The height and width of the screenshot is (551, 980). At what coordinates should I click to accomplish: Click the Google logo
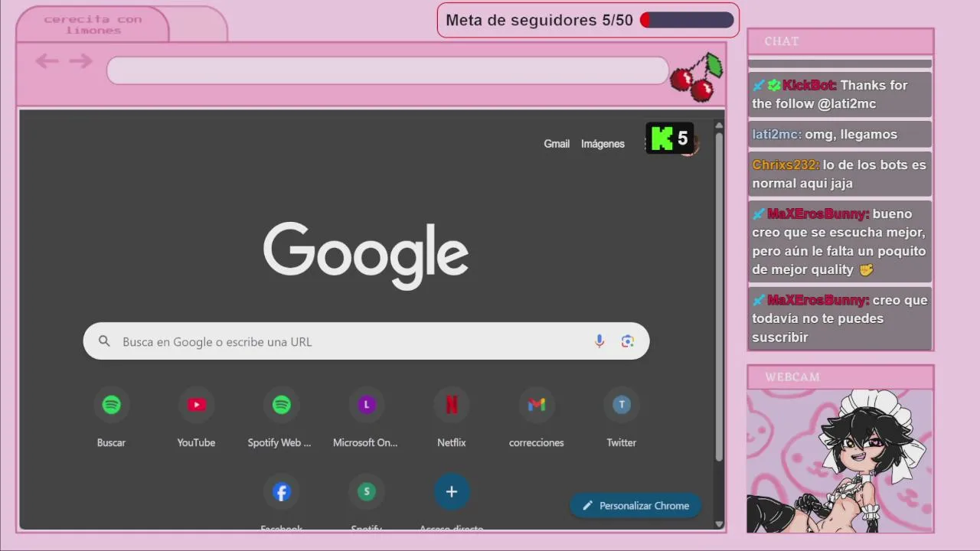366,256
